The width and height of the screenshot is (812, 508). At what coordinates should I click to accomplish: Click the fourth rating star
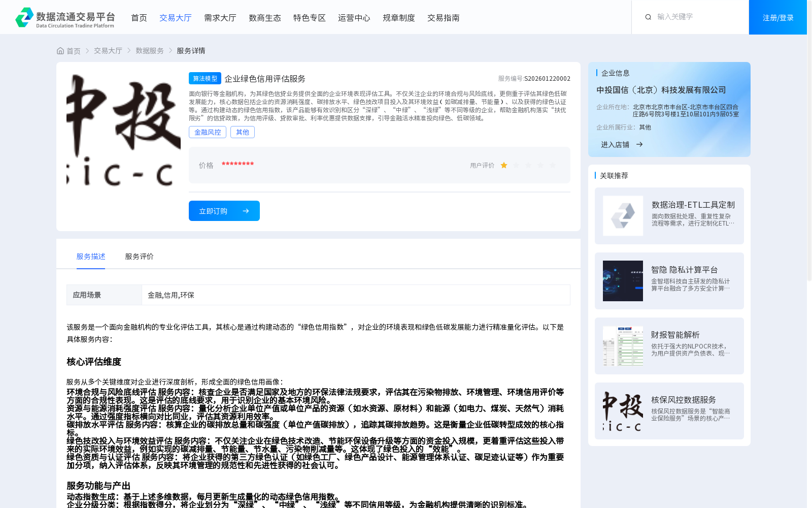(x=540, y=165)
